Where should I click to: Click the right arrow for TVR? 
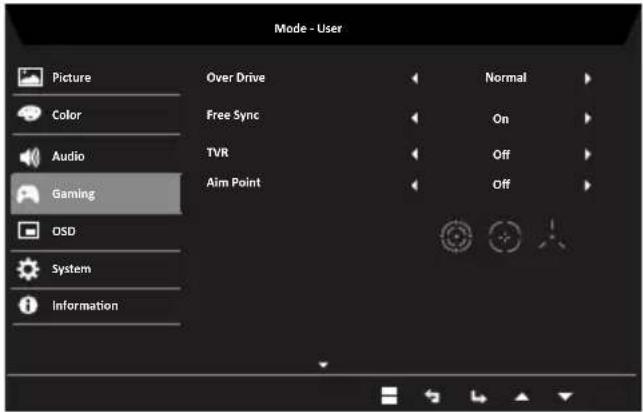588,154
